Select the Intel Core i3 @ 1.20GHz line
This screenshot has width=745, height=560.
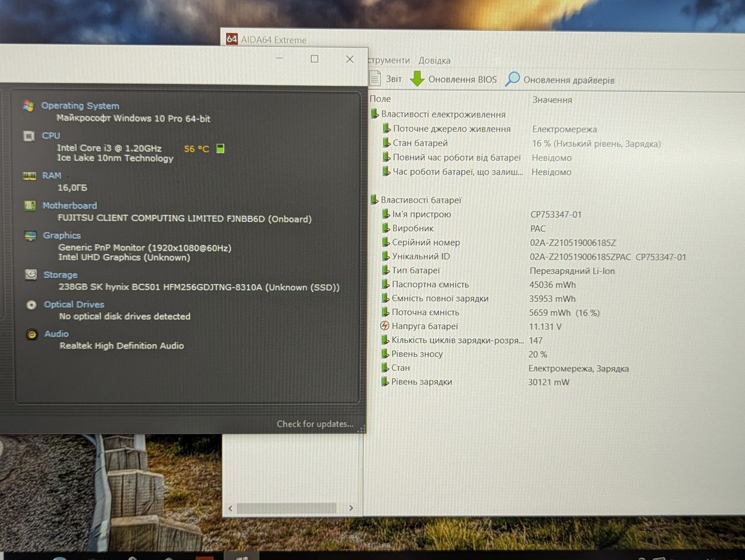pos(109,148)
